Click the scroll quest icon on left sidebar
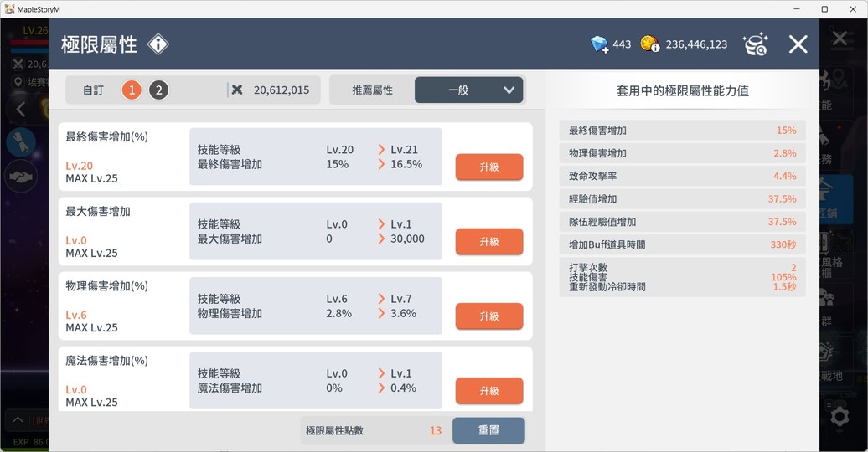 (x=21, y=141)
